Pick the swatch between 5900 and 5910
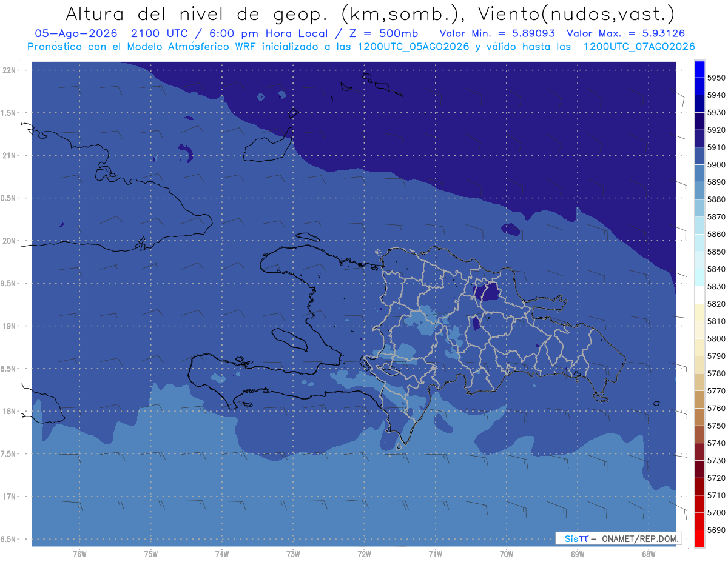The width and height of the screenshot is (728, 562). [x=699, y=156]
